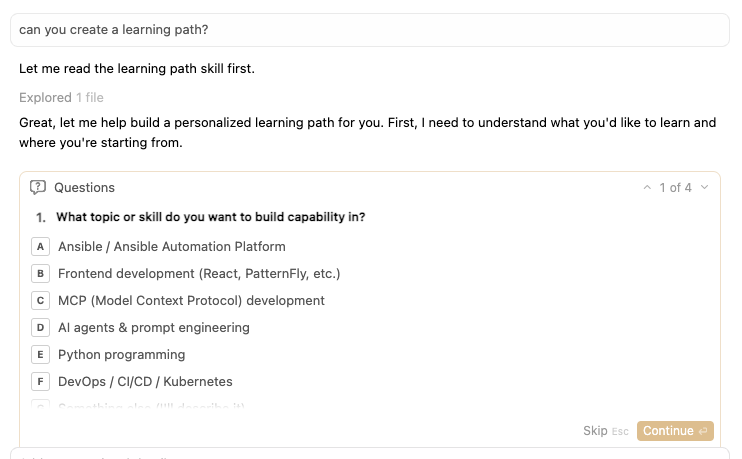Choose Frontend development (React, PatternFly) answer

pyautogui.click(x=199, y=273)
